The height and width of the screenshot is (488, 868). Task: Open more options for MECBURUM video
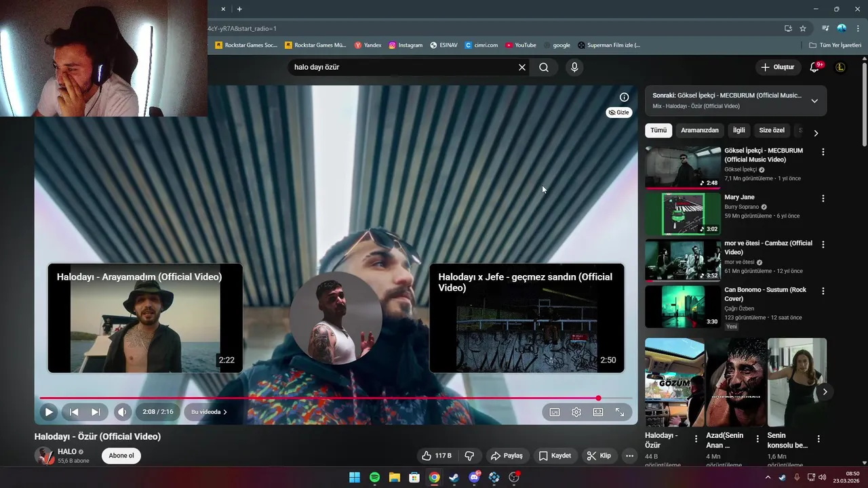(823, 152)
